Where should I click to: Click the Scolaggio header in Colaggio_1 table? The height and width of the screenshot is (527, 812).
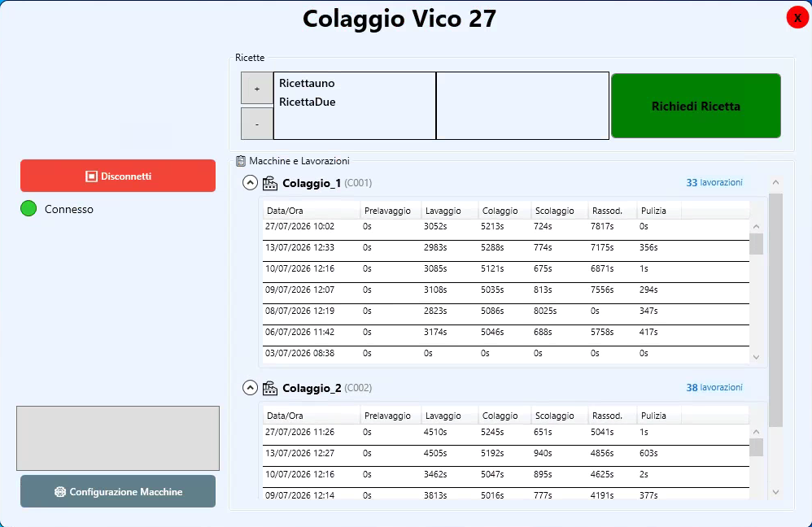[559, 211]
